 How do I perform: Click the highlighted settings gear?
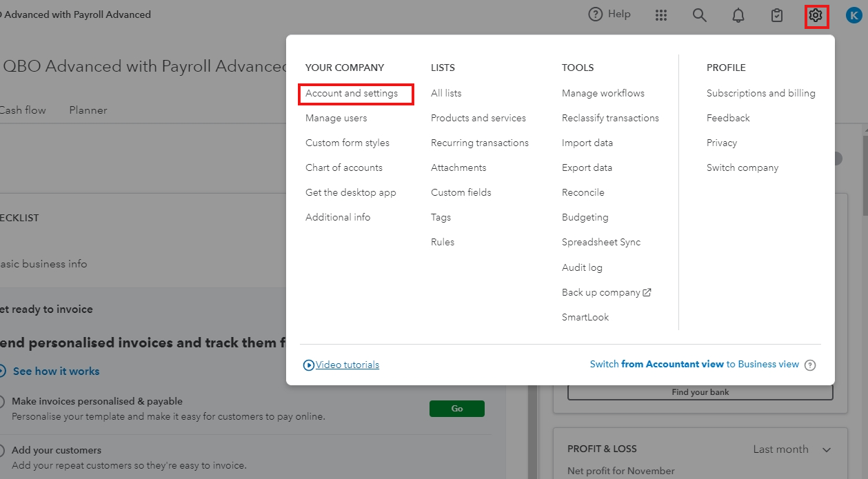click(x=816, y=14)
